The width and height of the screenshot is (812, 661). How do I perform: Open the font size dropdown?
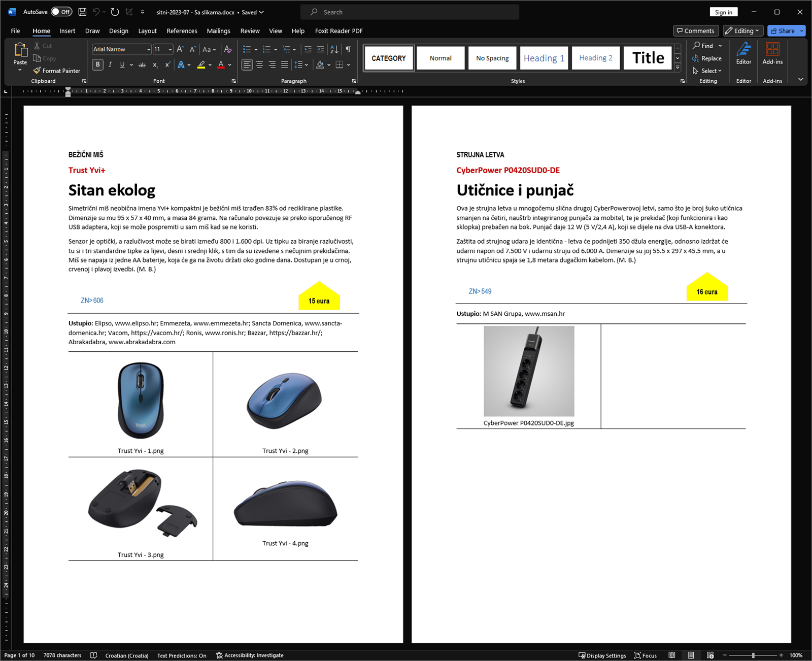(x=170, y=49)
